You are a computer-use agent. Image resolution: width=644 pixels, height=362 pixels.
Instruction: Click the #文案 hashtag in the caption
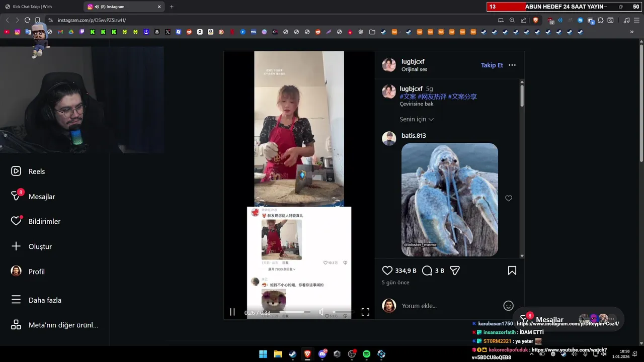408,97
